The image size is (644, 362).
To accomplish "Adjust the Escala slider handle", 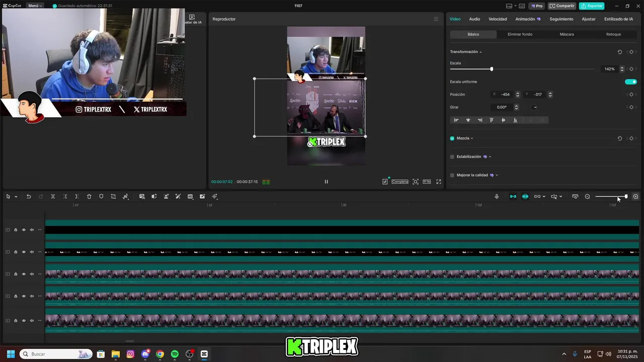I will click(492, 69).
